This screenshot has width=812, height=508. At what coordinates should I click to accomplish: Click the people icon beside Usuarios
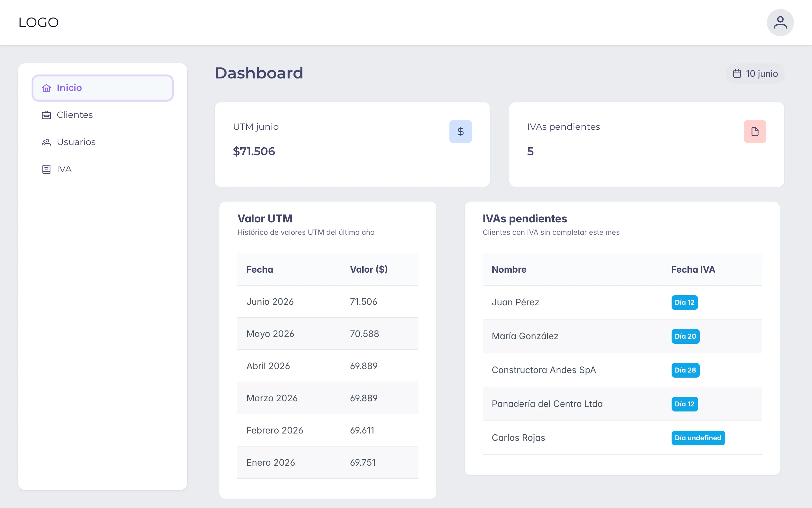[x=46, y=142]
